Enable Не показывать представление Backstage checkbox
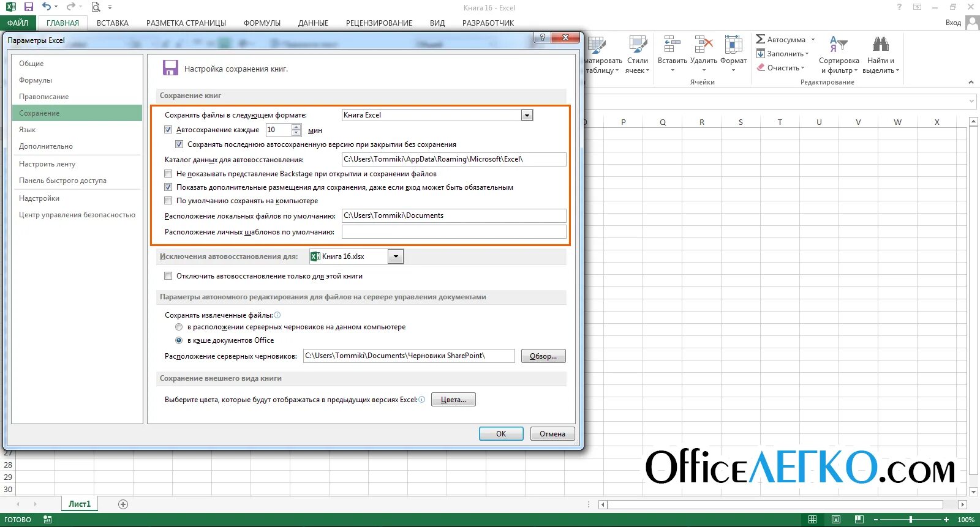This screenshot has width=980, height=527. tap(168, 174)
